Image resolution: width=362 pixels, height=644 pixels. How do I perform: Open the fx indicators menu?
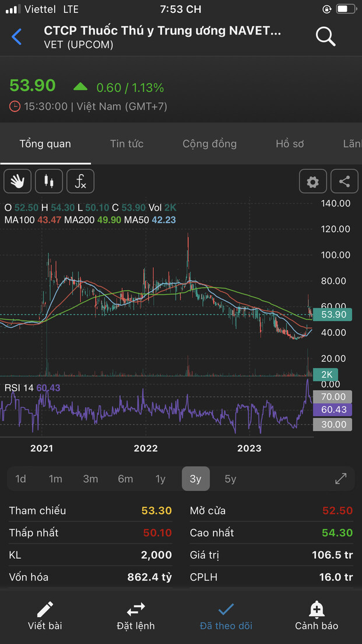(x=80, y=182)
